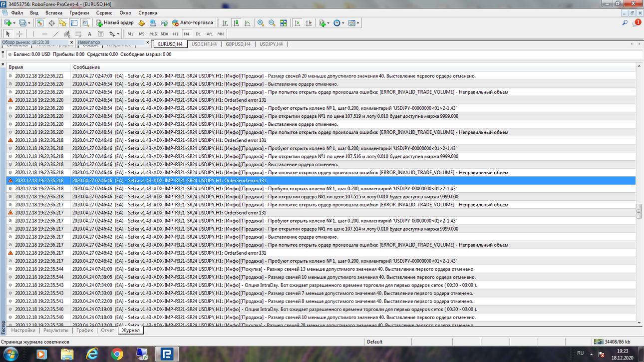Open MetaEditor yellow book icon

tap(141, 23)
